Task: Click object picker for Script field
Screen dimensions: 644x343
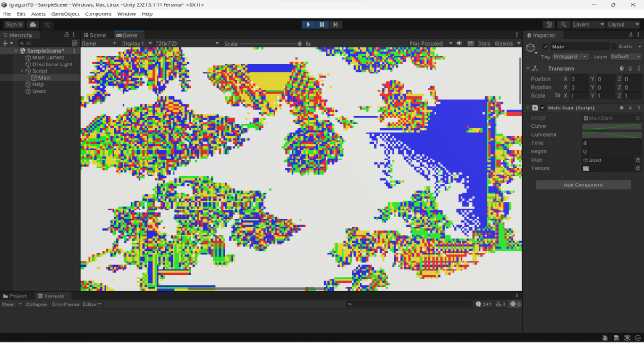Action: [x=639, y=118]
